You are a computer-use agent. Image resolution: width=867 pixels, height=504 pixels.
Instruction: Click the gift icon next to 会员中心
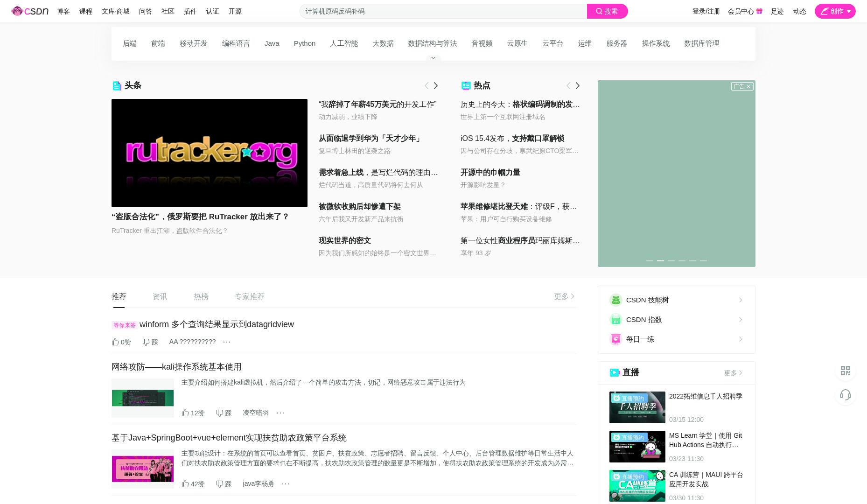click(759, 11)
